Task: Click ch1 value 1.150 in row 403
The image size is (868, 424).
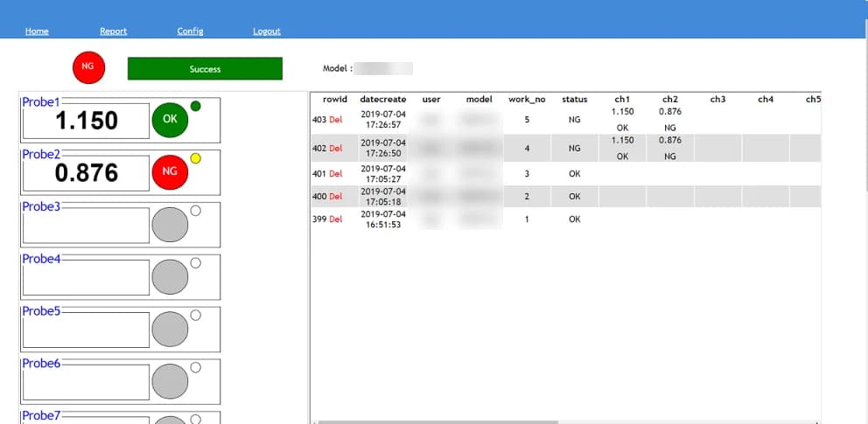Action: click(622, 111)
